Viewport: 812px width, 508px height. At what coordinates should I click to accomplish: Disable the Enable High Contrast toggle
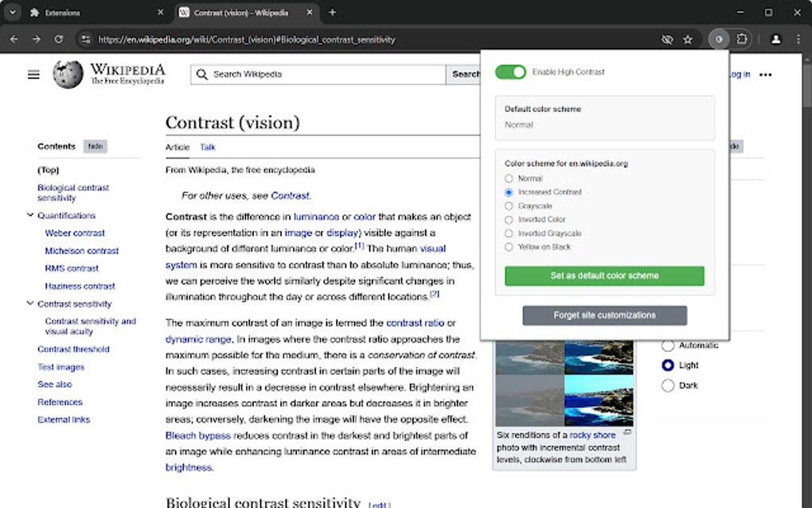click(x=510, y=72)
